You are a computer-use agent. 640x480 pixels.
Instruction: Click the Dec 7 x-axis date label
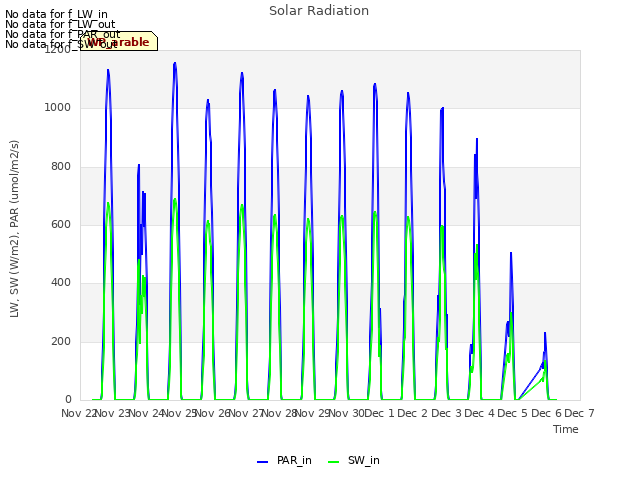(579, 413)
